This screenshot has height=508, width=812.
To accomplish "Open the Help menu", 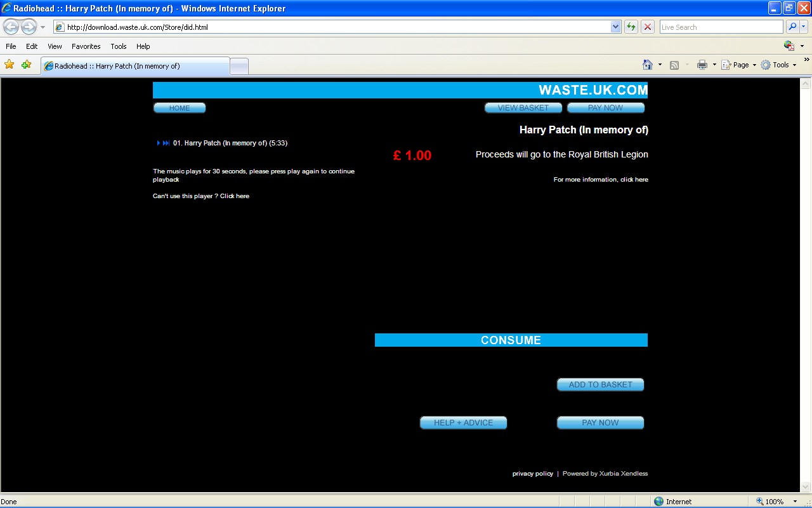I will [x=143, y=46].
